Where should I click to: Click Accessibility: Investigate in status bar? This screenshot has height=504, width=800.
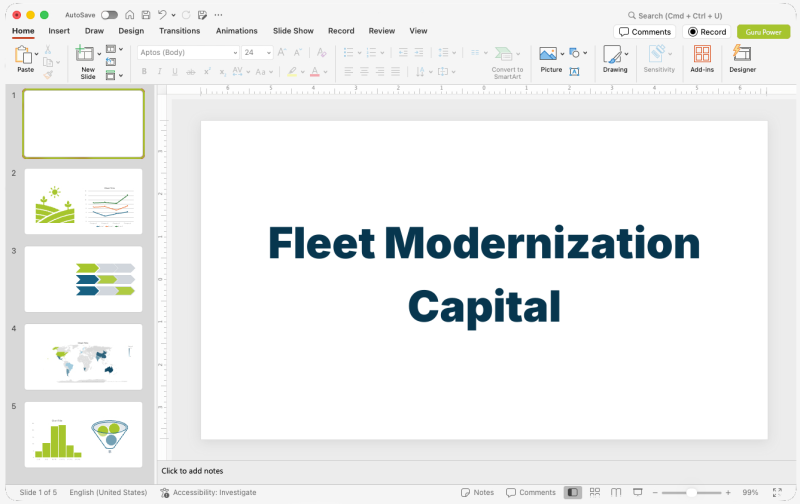click(x=208, y=492)
